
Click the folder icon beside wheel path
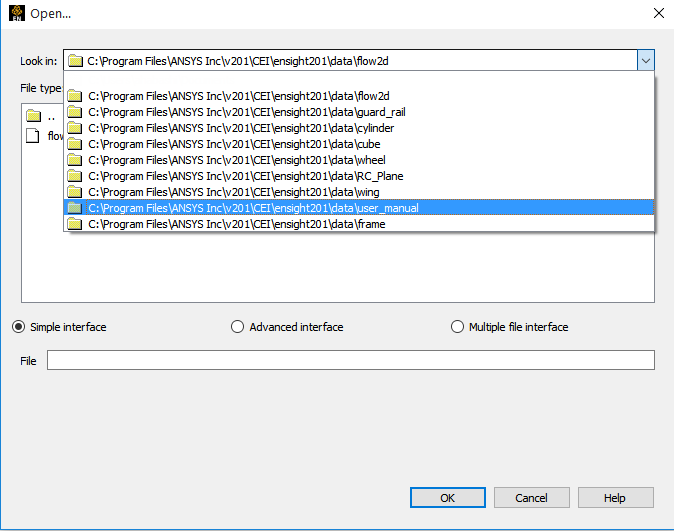tap(75, 160)
